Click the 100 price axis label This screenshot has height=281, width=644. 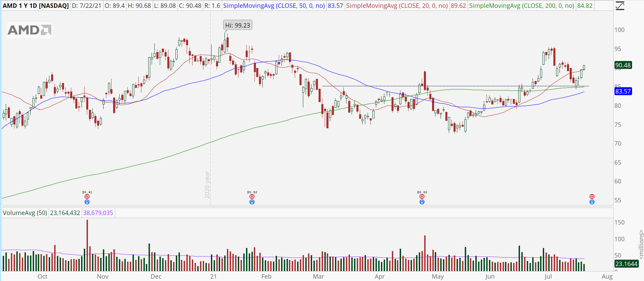(619, 30)
